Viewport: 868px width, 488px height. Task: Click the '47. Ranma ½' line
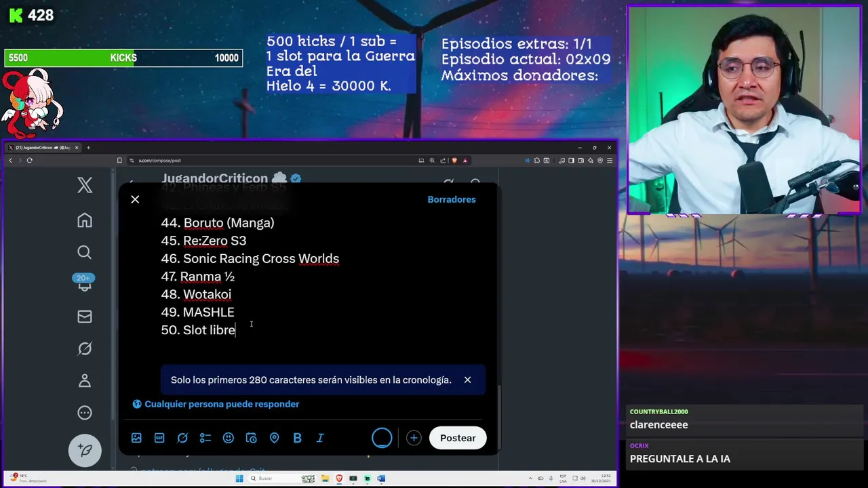(198, 277)
